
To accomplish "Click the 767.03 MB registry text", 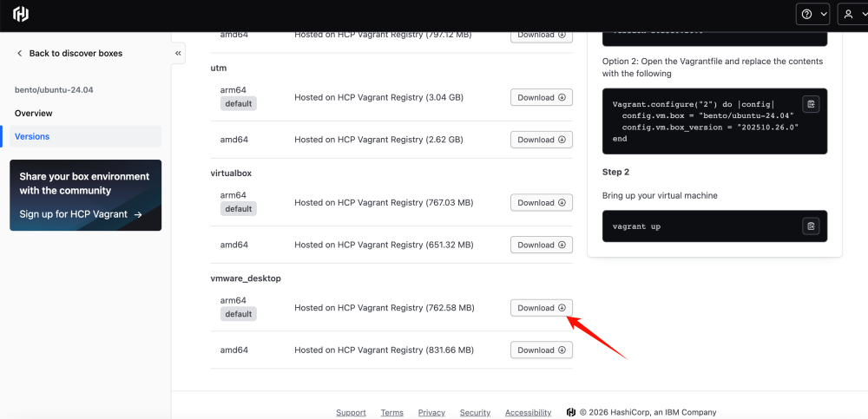I will tap(384, 203).
